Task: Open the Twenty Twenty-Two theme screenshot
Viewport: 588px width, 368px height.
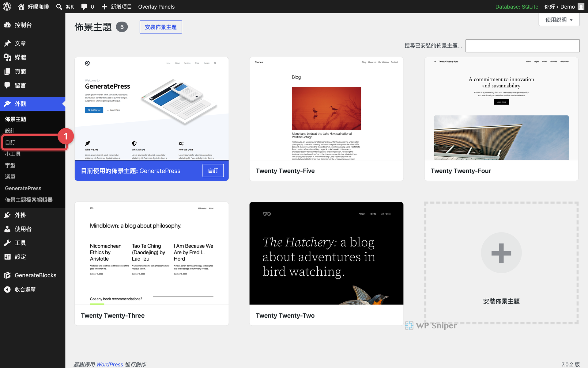Action: (326, 253)
